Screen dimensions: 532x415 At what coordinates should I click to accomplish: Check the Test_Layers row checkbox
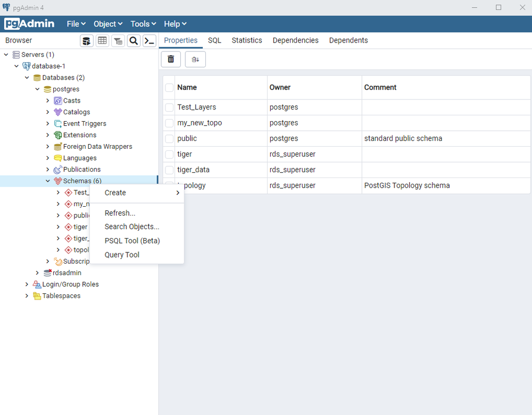pyautogui.click(x=169, y=107)
